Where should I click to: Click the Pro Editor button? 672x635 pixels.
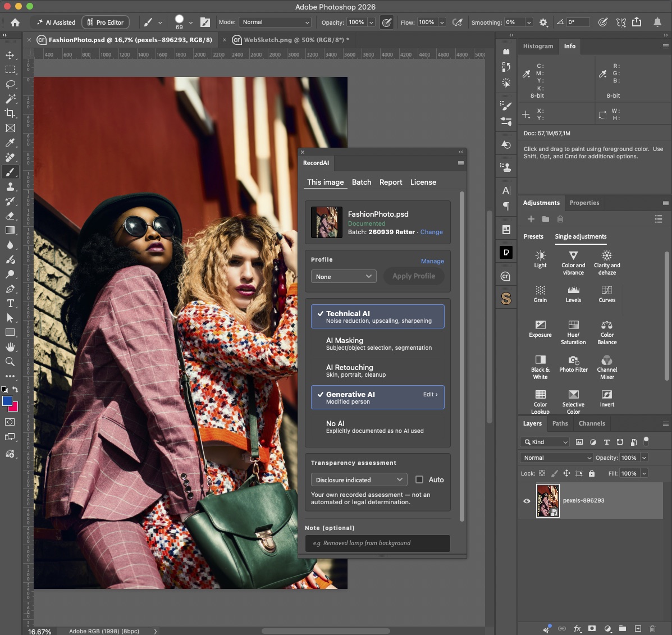pos(106,22)
